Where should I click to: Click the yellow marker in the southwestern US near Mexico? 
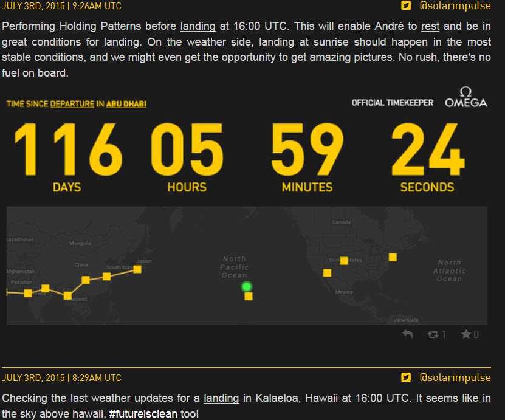[x=328, y=272]
